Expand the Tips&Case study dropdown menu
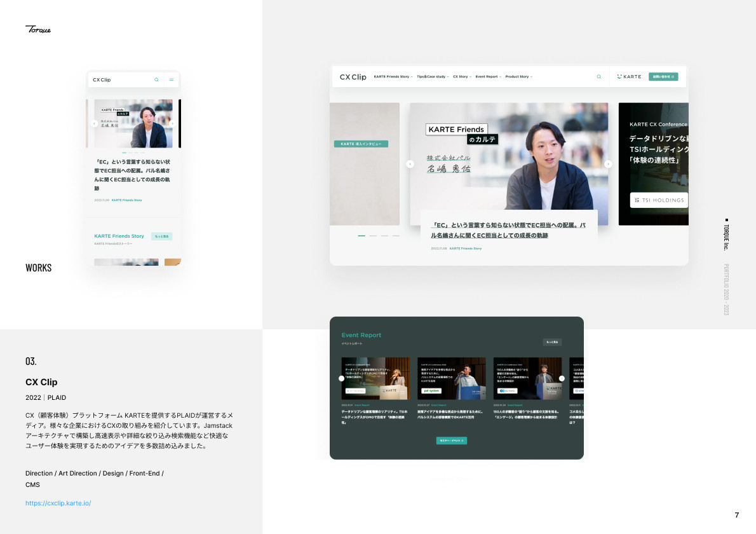The height and width of the screenshot is (534, 756). click(x=432, y=76)
